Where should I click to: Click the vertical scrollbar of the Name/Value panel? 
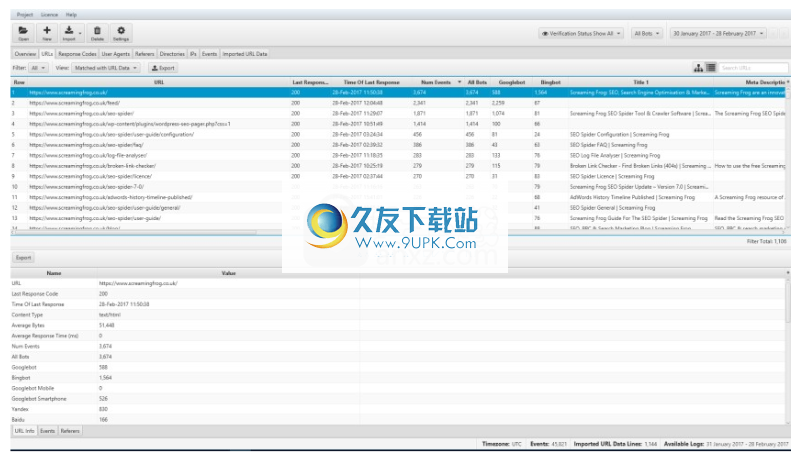pos(788,303)
